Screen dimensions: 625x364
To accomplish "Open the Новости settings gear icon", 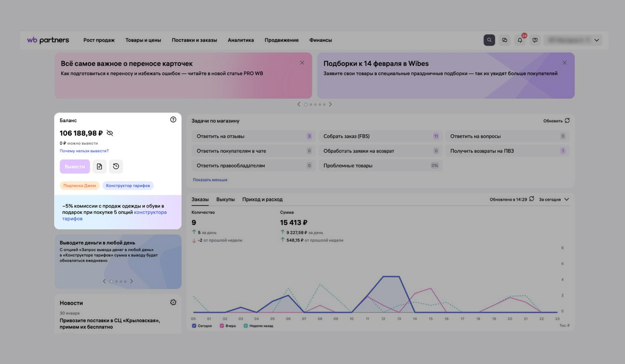I will point(173,302).
